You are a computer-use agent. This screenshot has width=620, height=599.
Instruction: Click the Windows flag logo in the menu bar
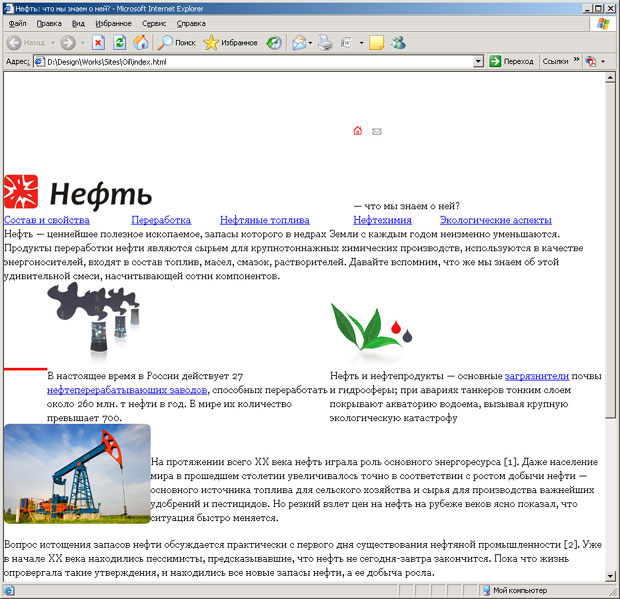click(x=603, y=24)
